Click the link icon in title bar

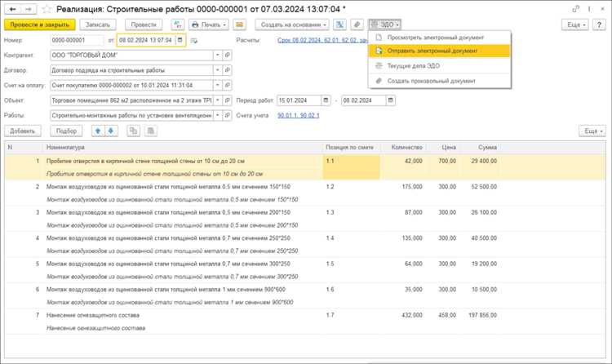point(576,9)
